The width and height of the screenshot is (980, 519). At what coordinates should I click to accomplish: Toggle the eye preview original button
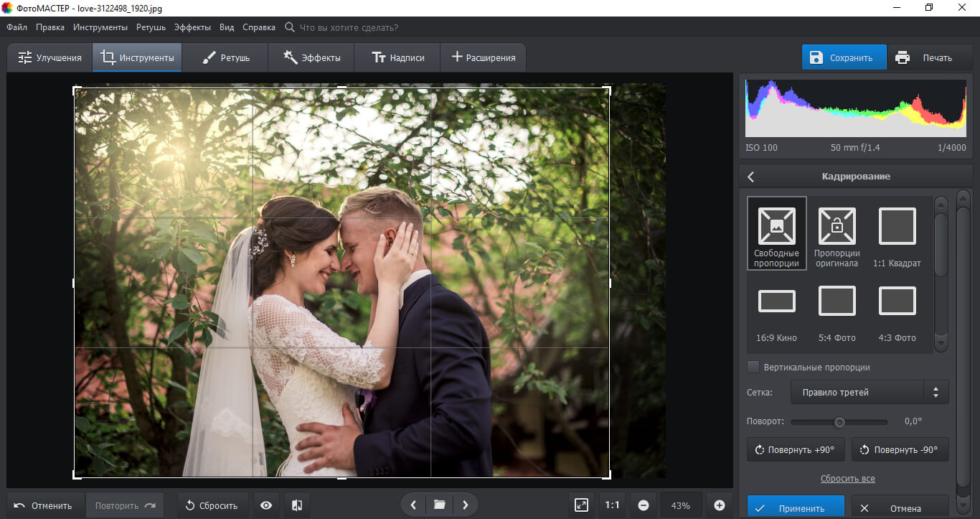click(266, 505)
